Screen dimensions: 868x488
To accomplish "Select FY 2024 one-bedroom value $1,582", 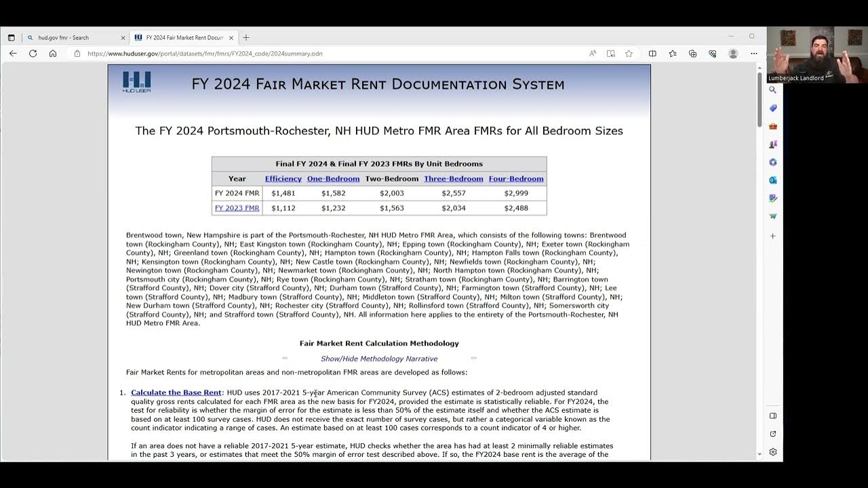I will coord(333,193).
